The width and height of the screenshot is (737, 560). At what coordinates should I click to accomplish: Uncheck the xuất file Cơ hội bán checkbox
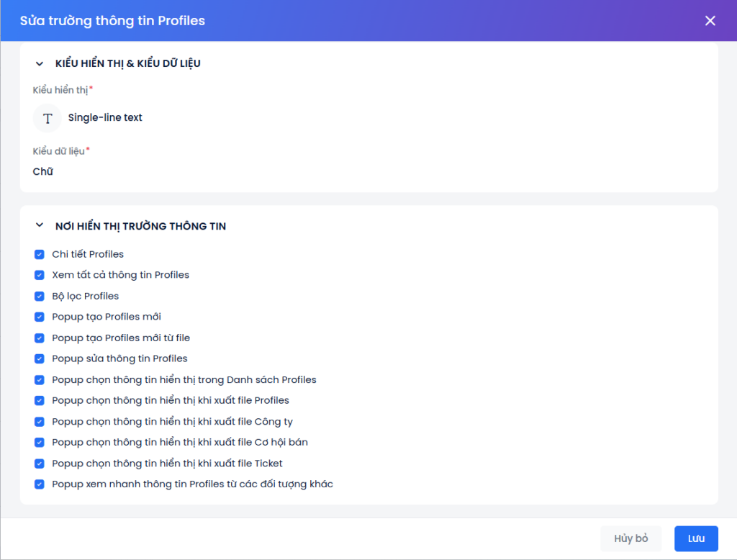40,443
